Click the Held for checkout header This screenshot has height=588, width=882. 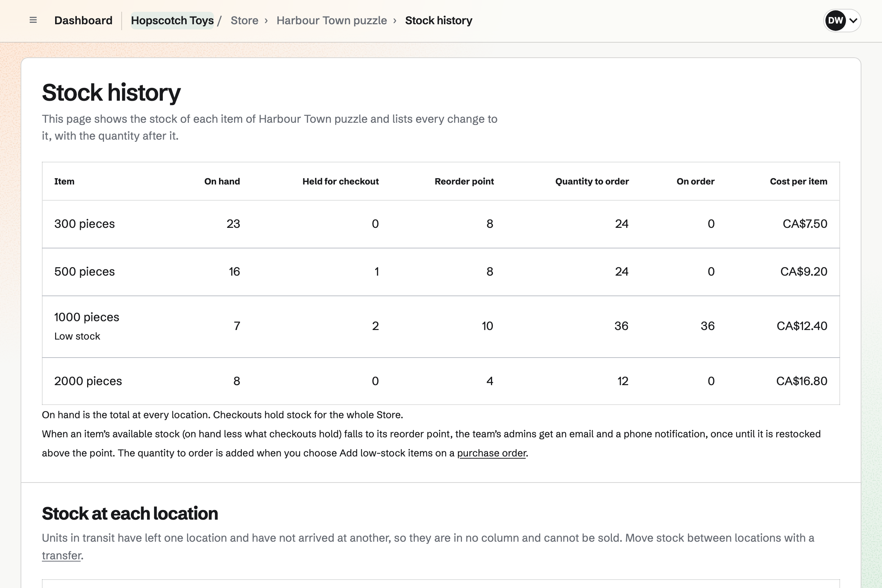341,182
